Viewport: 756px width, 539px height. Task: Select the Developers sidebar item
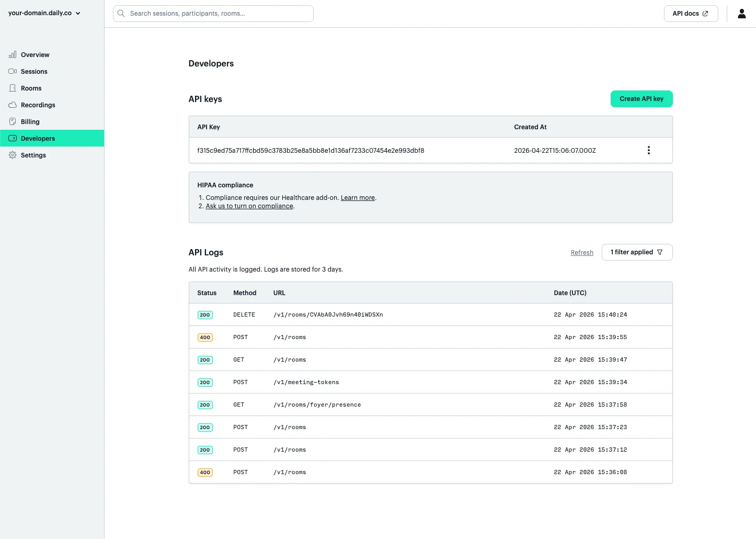point(52,138)
